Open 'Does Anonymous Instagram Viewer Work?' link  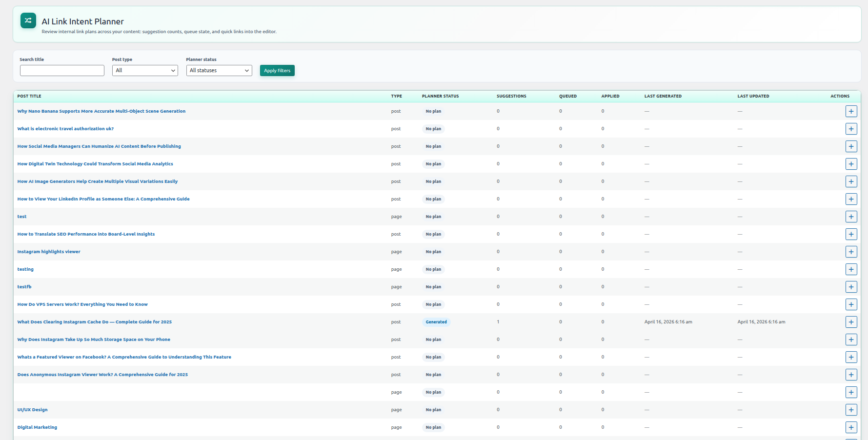click(102, 375)
